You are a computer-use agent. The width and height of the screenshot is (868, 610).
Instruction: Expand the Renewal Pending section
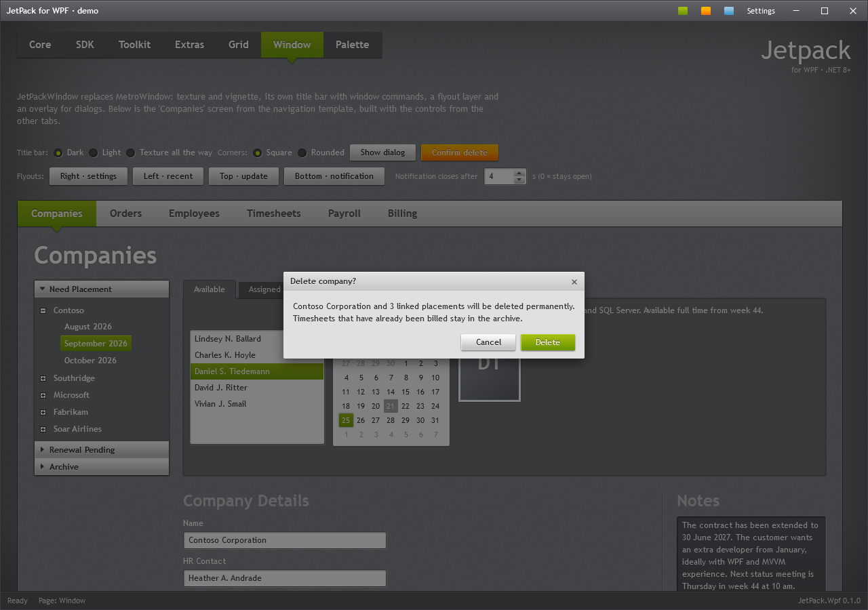[x=102, y=450]
